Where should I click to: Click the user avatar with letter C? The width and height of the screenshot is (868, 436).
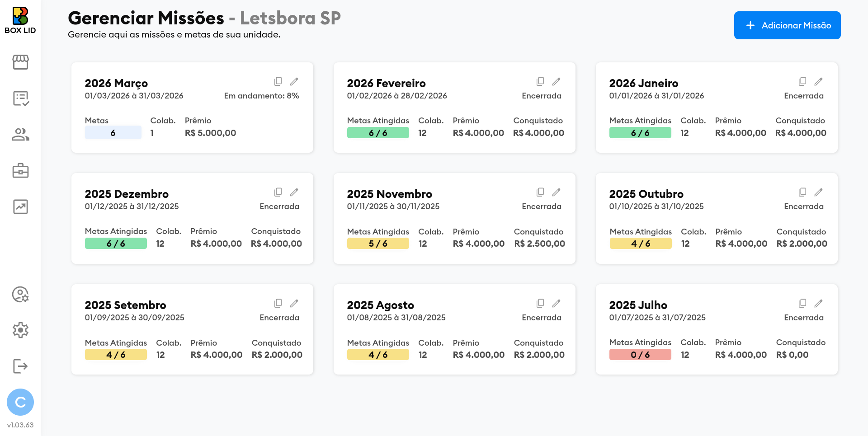click(20, 402)
